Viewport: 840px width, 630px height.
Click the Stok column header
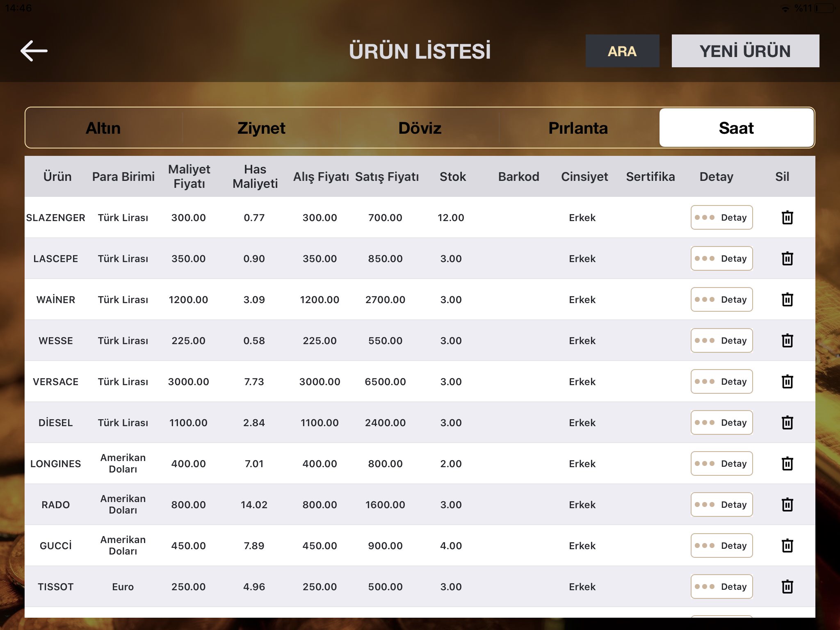[x=453, y=176]
